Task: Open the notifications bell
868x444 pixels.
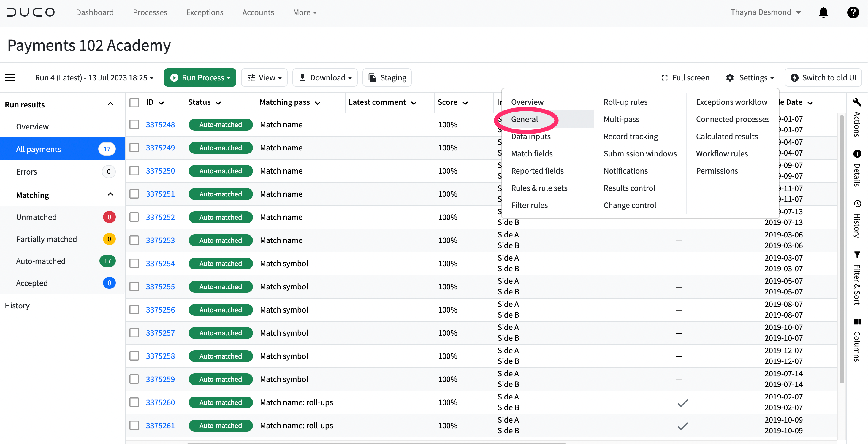Action: pyautogui.click(x=823, y=12)
